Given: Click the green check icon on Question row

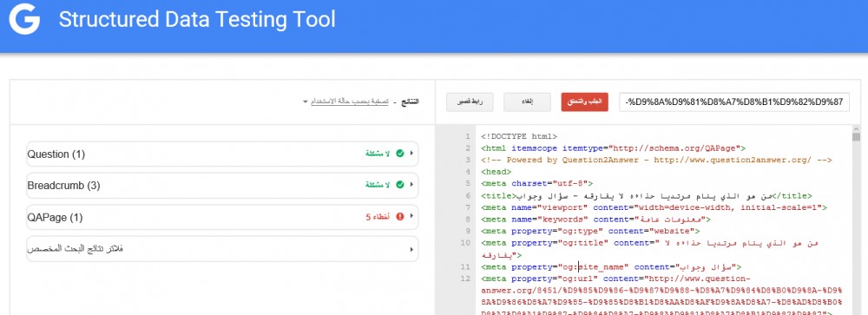Looking at the screenshot, I should coord(399,154).
